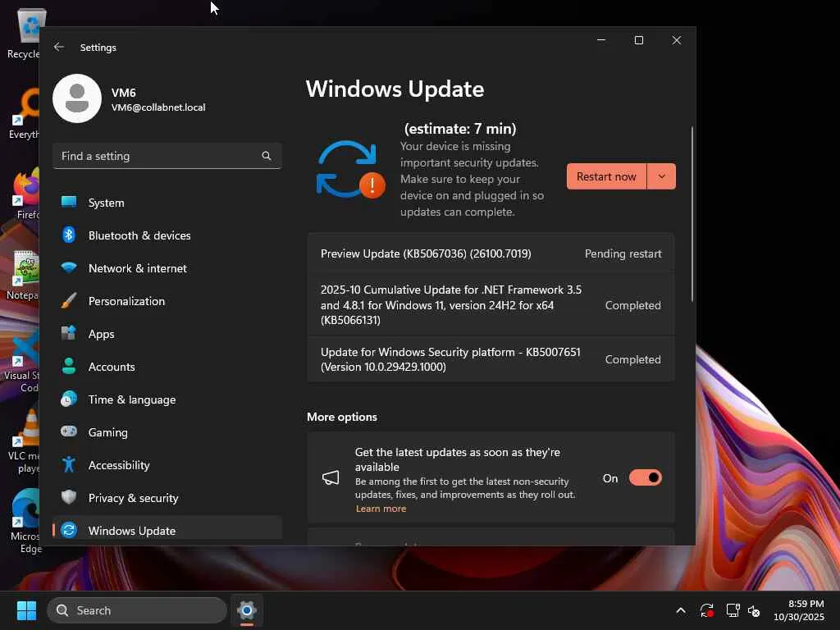Click the VM6 profile avatar picture
The height and width of the screenshot is (630, 840).
tap(77, 98)
